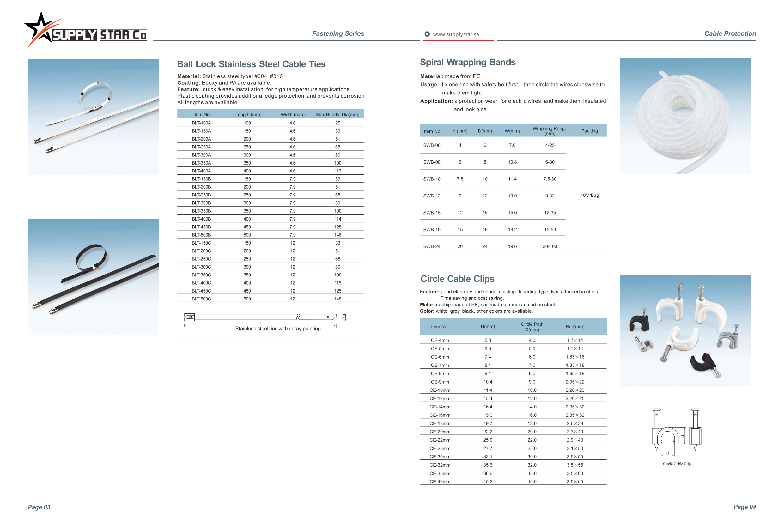Image resolution: width=784 pixels, height=532 pixels.
Task: Click the BLT-450B item number
Action: point(201,227)
